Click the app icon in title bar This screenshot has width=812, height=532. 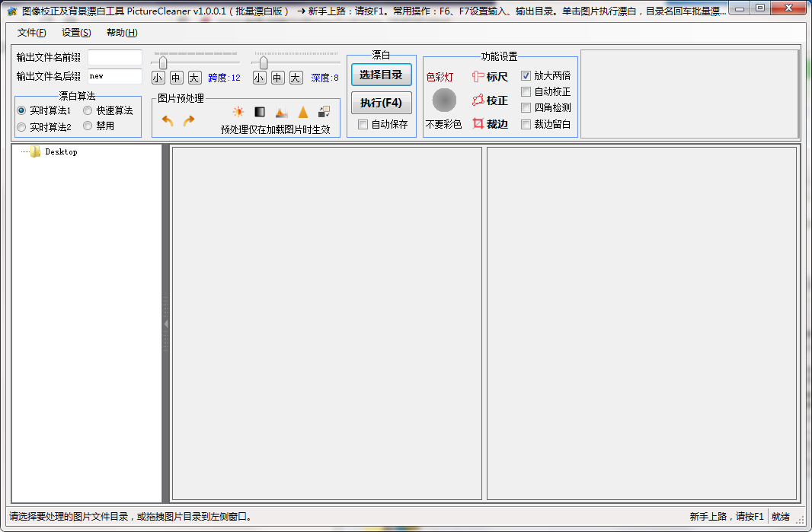(x=12, y=11)
